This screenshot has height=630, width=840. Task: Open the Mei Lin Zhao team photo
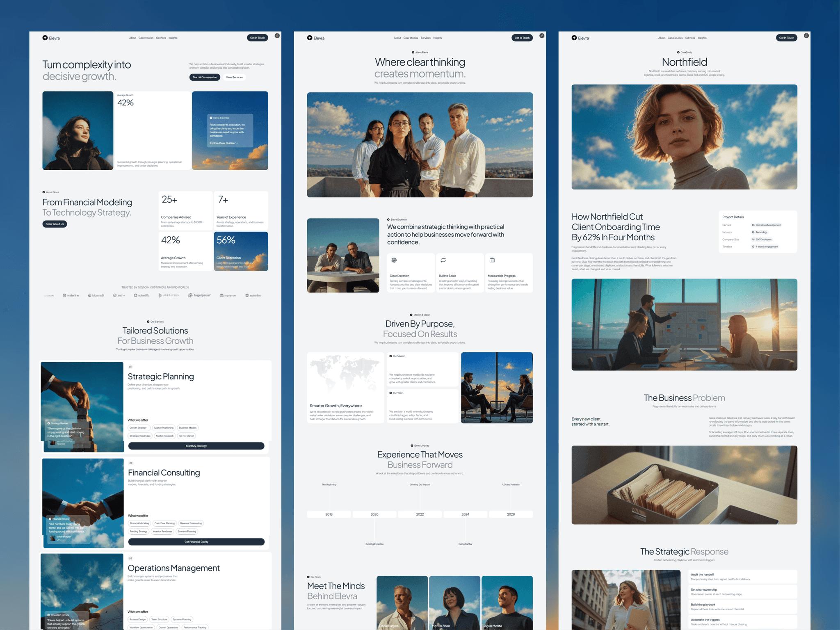pos(454,603)
